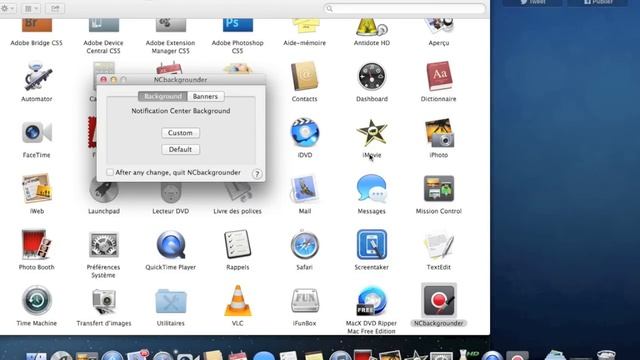The width and height of the screenshot is (640, 360).
Task: Open Livre des polices label
Action: click(238, 211)
